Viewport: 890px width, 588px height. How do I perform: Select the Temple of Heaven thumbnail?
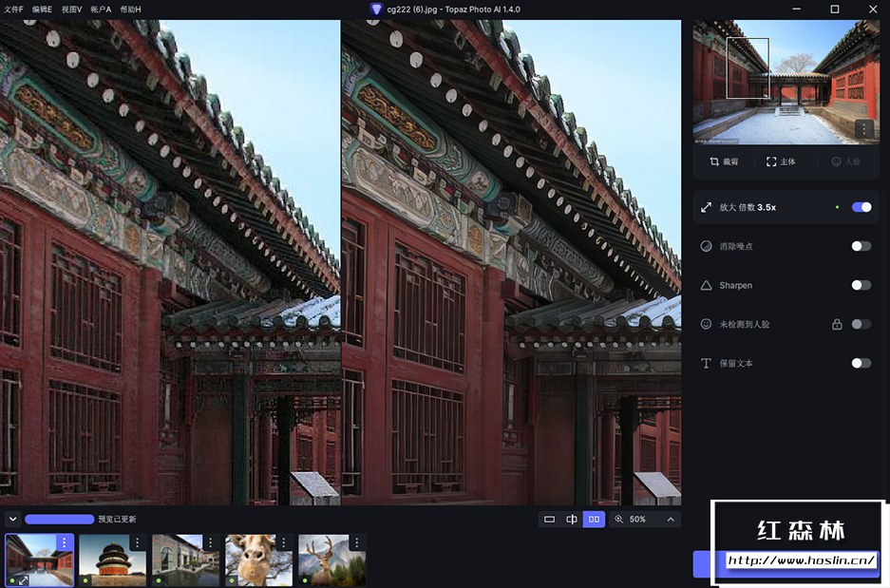[112, 560]
